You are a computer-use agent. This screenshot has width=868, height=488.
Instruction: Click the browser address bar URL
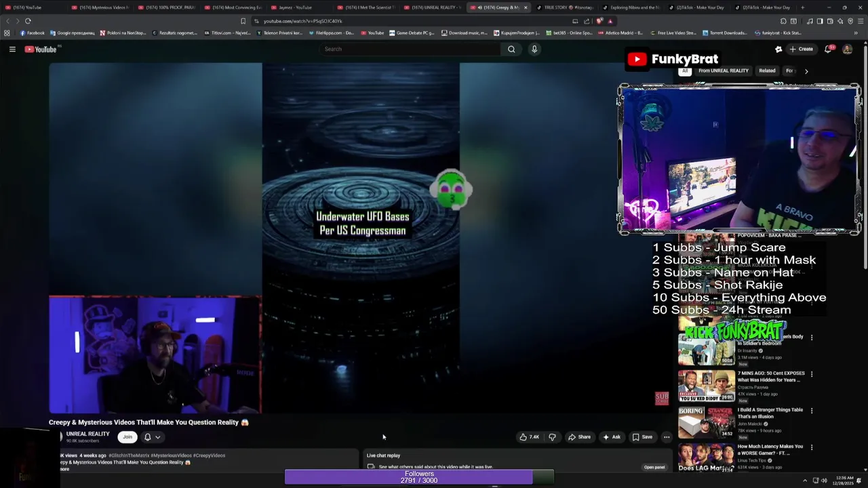coord(302,21)
